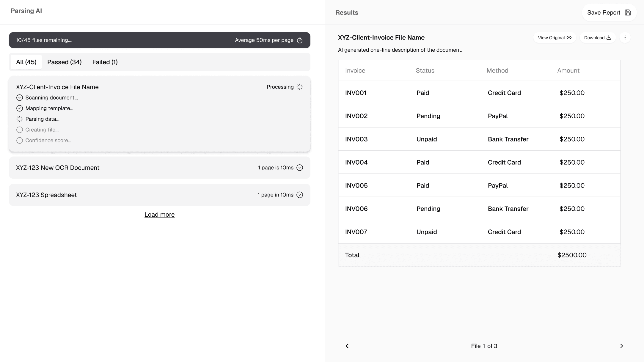
Task: Click the Load more link
Action: coord(159,214)
